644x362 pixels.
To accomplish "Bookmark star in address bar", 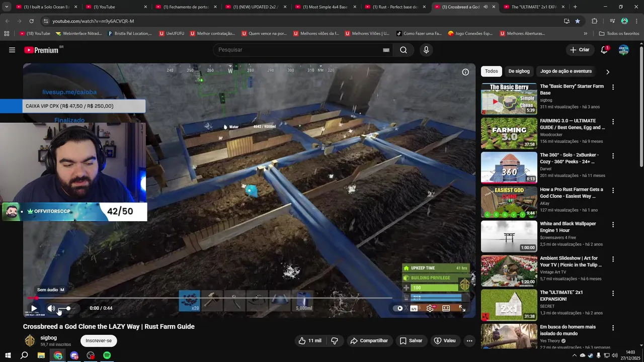I will point(578,21).
